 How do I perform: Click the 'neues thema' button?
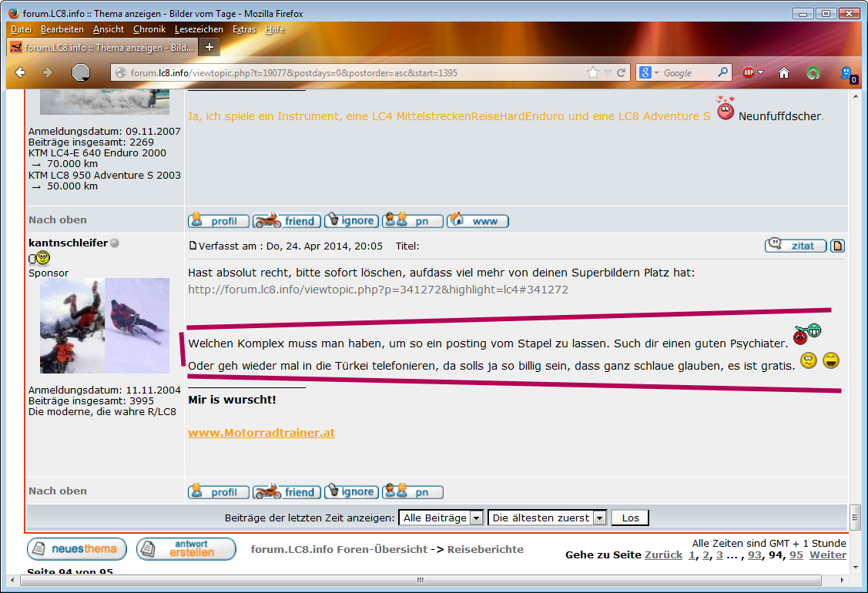click(x=76, y=548)
